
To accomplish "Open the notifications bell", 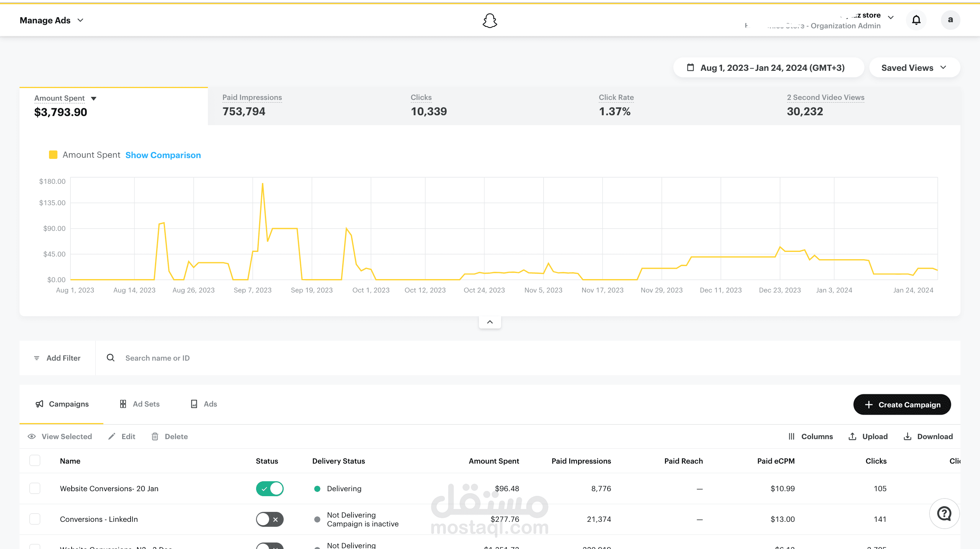I will point(916,20).
